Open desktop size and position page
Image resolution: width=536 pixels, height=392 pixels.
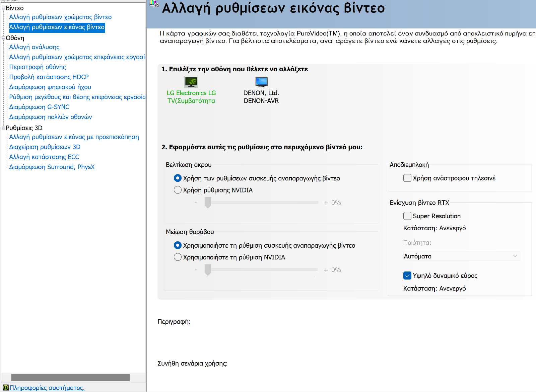(x=77, y=97)
